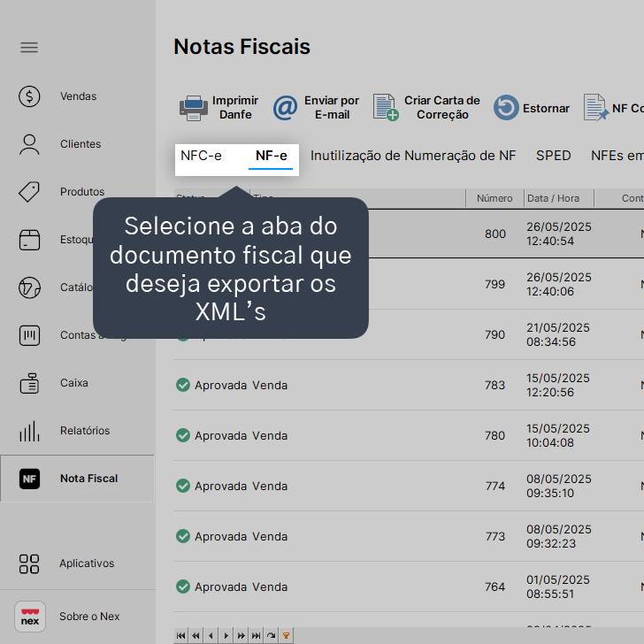
Task: Click the Aplicativos menu label
Action: (x=87, y=563)
